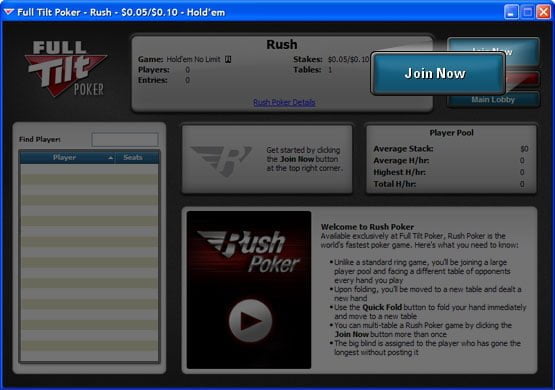Click the Welcome to Rush Poker heading
555x390 pixels.
pos(367,227)
